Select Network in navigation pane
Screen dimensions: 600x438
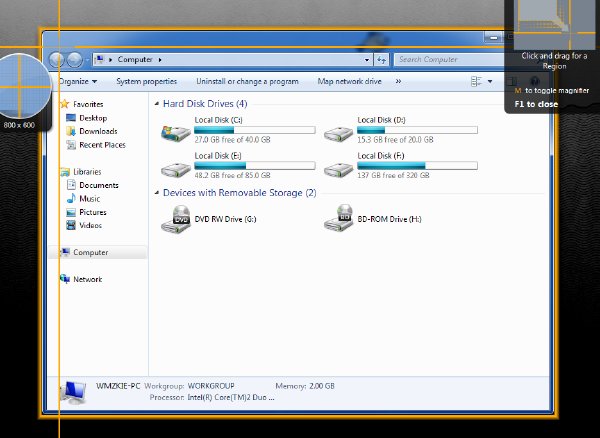(x=88, y=279)
